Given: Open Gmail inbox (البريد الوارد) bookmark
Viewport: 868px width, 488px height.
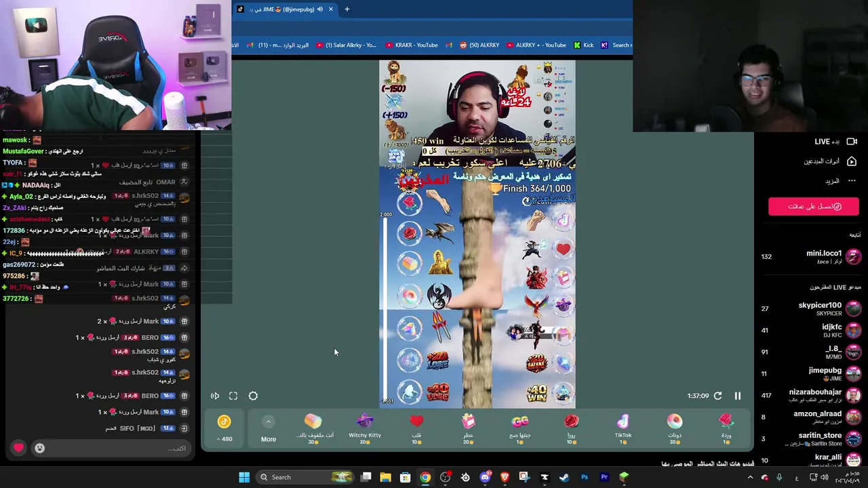Looking at the screenshot, I should [x=278, y=45].
